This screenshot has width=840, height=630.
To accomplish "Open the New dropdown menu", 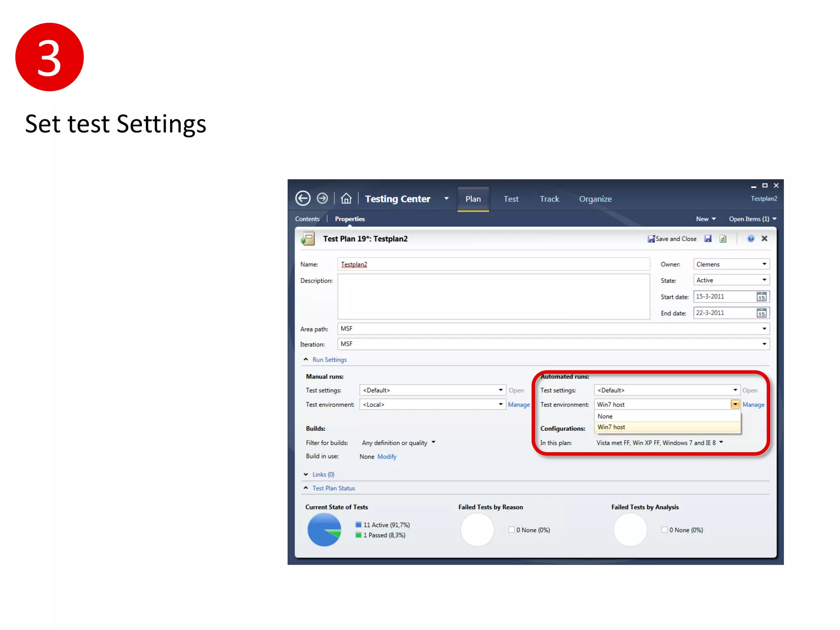I will (x=705, y=219).
